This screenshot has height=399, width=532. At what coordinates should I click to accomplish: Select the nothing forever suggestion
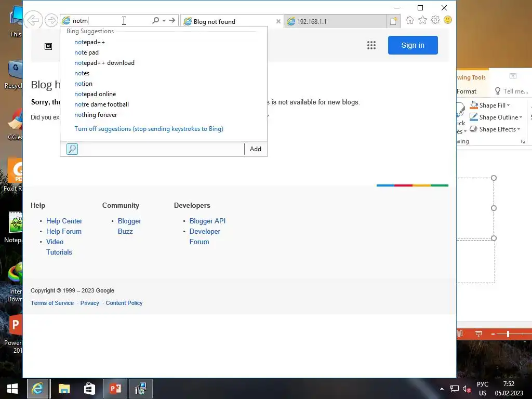163,115
